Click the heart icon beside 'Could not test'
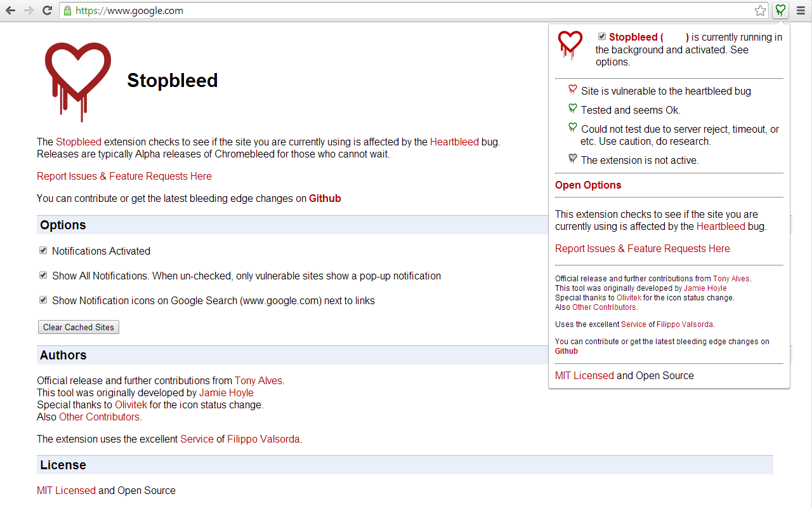 573,128
